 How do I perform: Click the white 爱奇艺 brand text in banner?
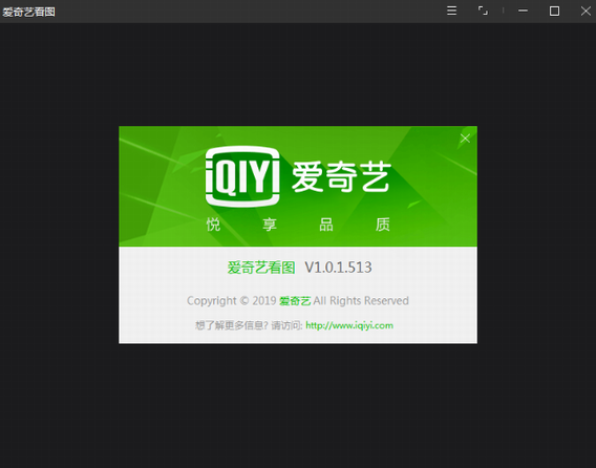point(341,177)
